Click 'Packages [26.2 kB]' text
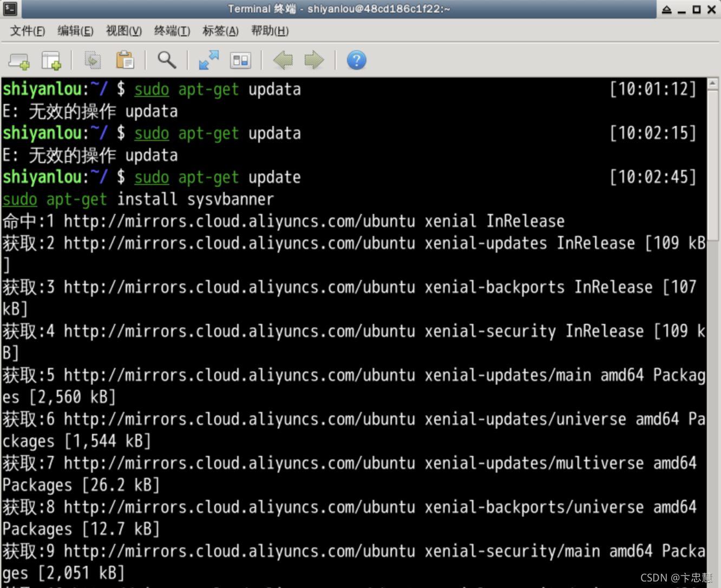This screenshot has height=588, width=721. coord(81,485)
